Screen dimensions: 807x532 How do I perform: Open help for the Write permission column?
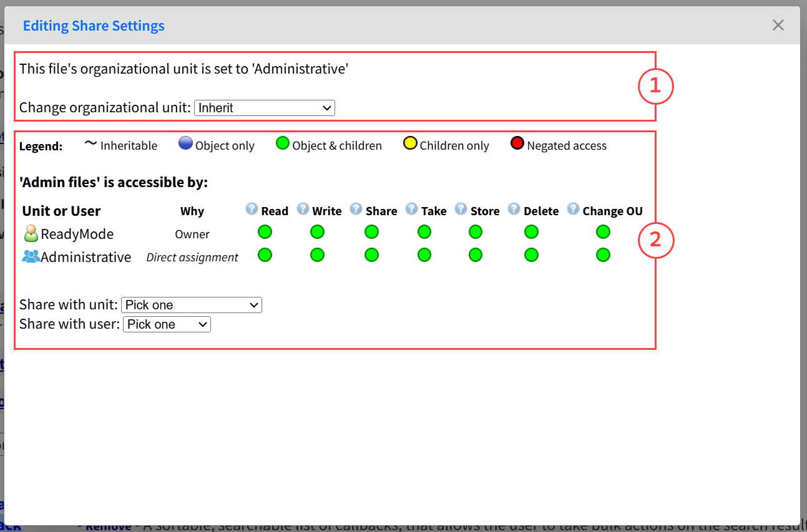303,209
